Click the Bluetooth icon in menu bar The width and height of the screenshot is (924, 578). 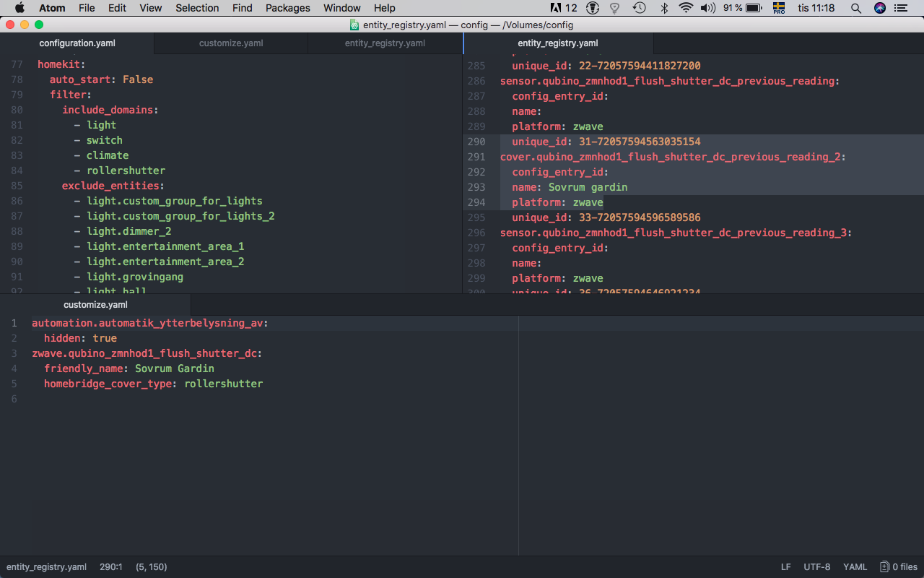tap(664, 8)
